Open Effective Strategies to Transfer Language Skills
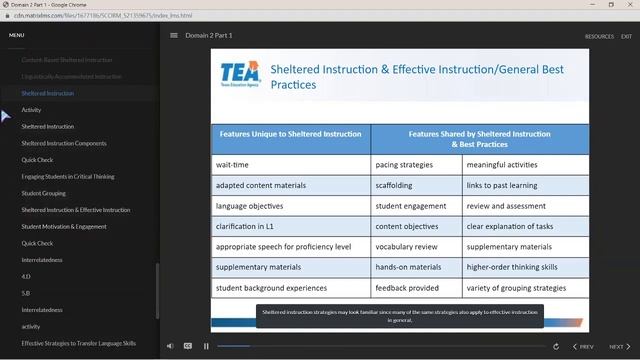Image resolution: width=640 pixels, height=360 pixels. 79,343
